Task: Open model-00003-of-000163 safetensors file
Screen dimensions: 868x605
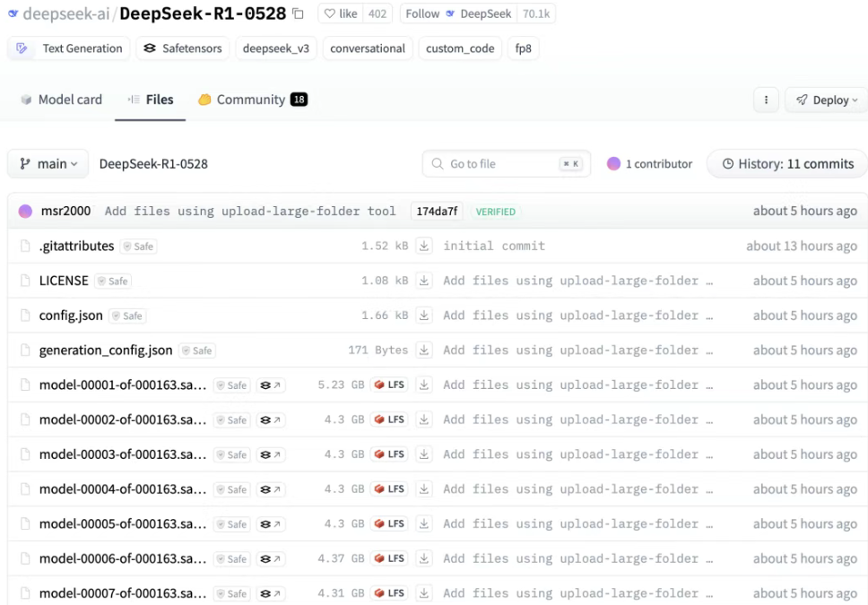Action: [x=122, y=454]
